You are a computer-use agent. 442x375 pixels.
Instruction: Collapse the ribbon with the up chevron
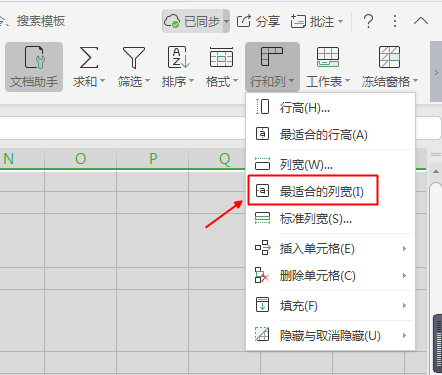(x=421, y=21)
